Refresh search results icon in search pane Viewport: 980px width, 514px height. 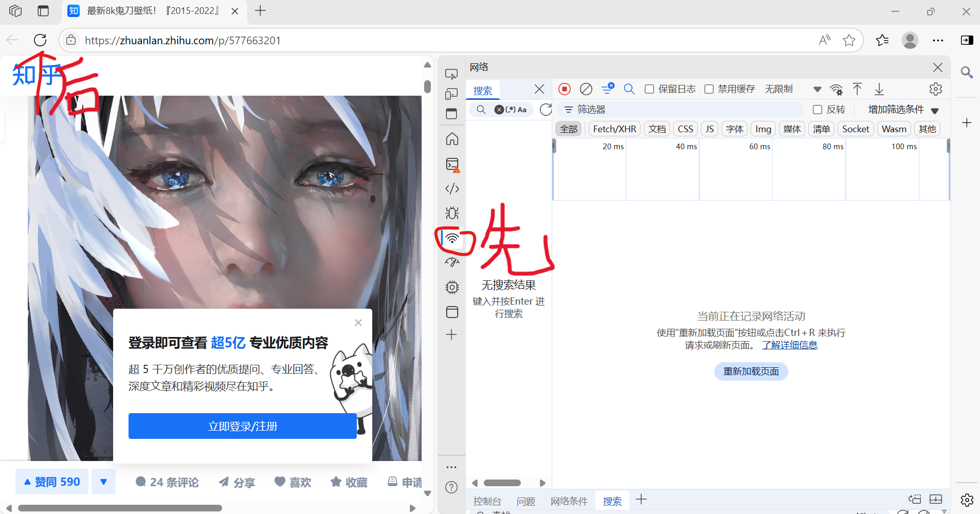point(546,109)
